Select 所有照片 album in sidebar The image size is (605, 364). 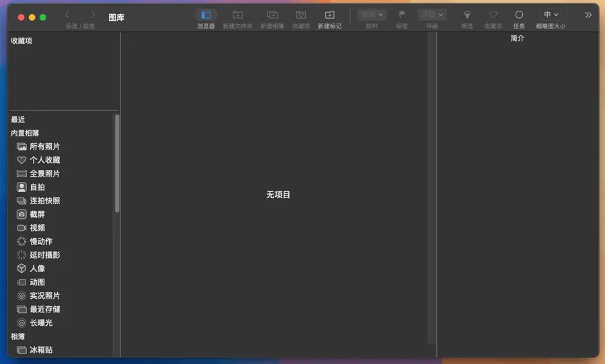[x=44, y=146]
